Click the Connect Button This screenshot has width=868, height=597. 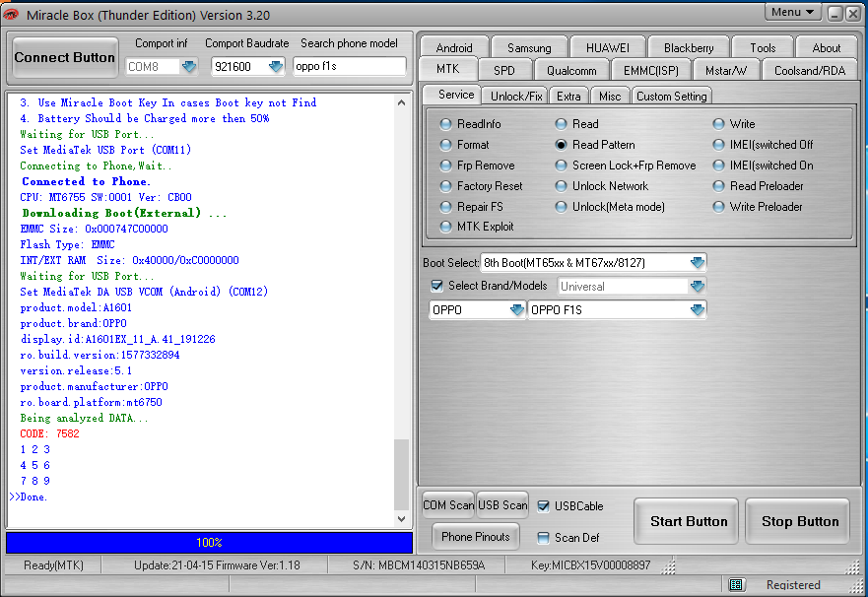pyautogui.click(x=65, y=57)
